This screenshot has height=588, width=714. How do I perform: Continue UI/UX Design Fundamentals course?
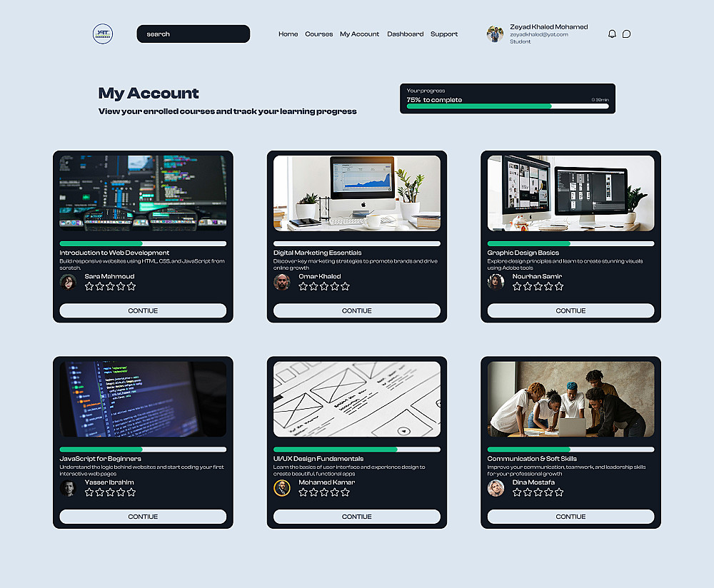[x=356, y=517]
